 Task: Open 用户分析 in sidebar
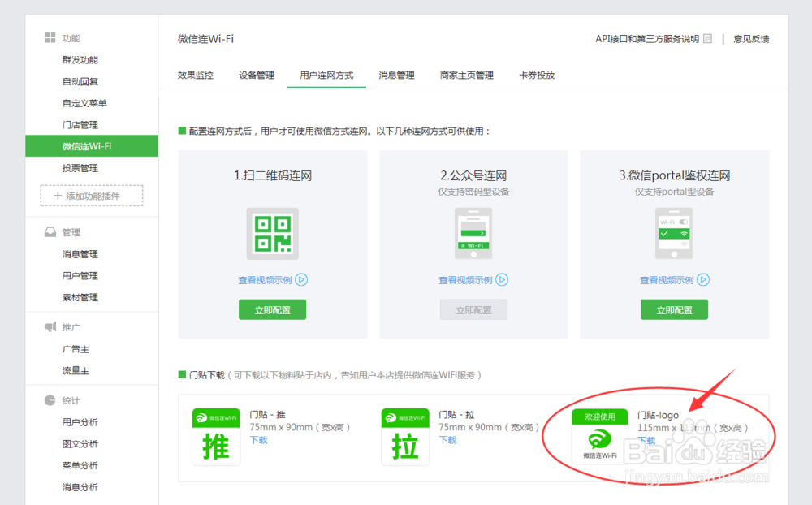point(80,422)
